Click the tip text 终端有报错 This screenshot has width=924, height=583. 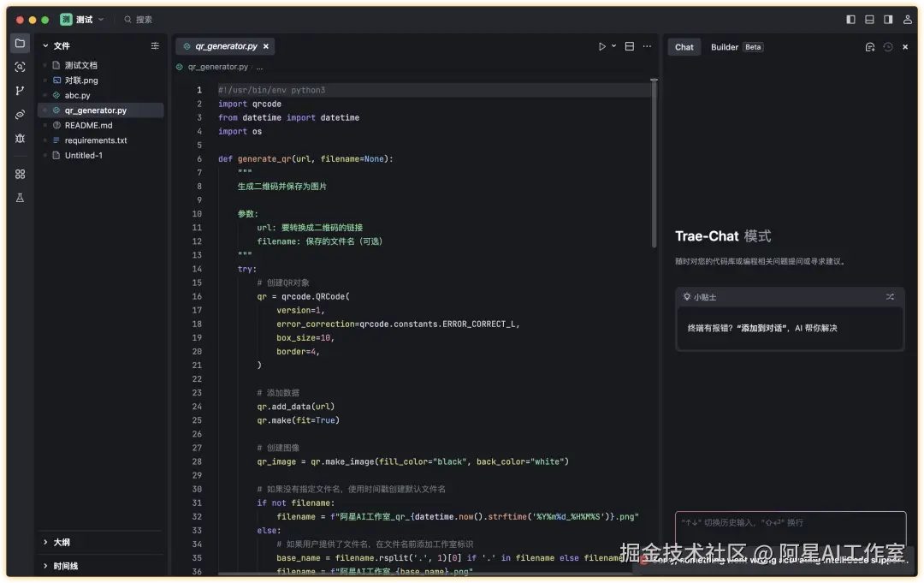coord(762,329)
